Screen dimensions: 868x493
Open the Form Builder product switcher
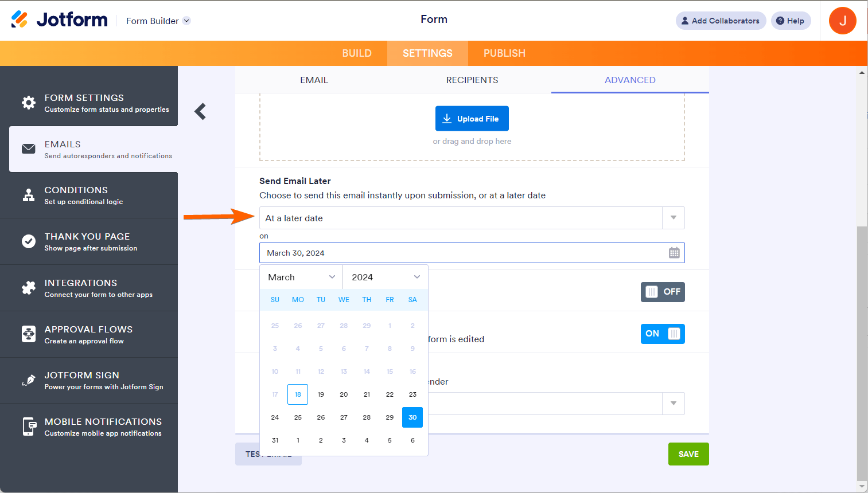coord(158,21)
